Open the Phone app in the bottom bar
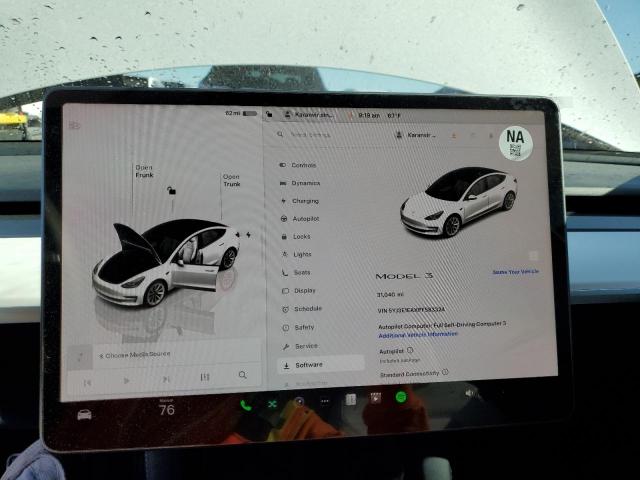The width and height of the screenshot is (640, 480). 246,405
